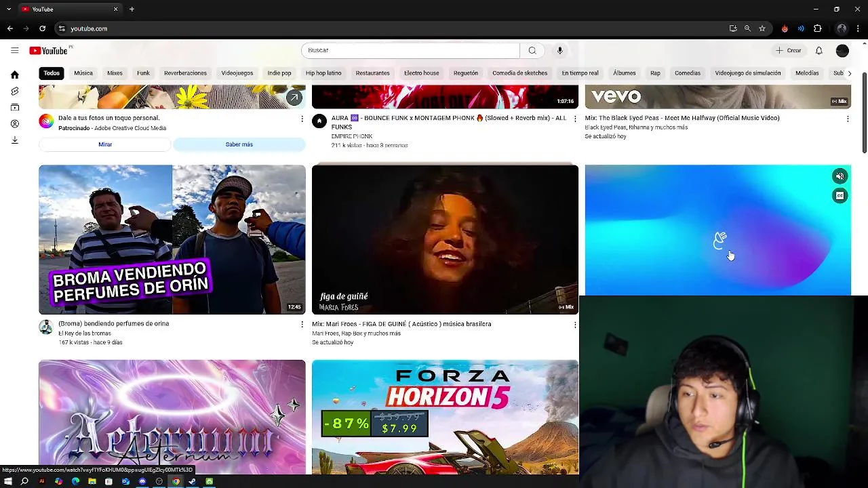Viewport: 868px width, 488px height.
Task: Open Steam from the taskbar
Action: pyautogui.click(x=193, y=481)
